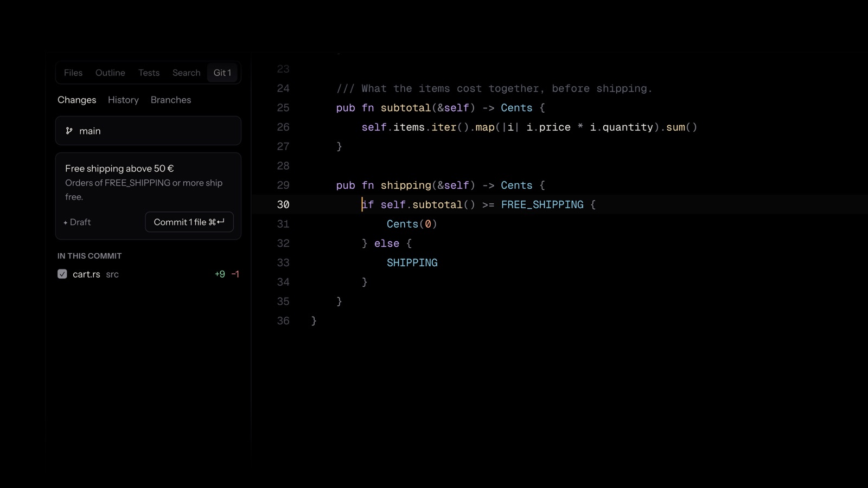Click the 'else' keyword on line 32
The image size is (868, 488).
(387, 243)
